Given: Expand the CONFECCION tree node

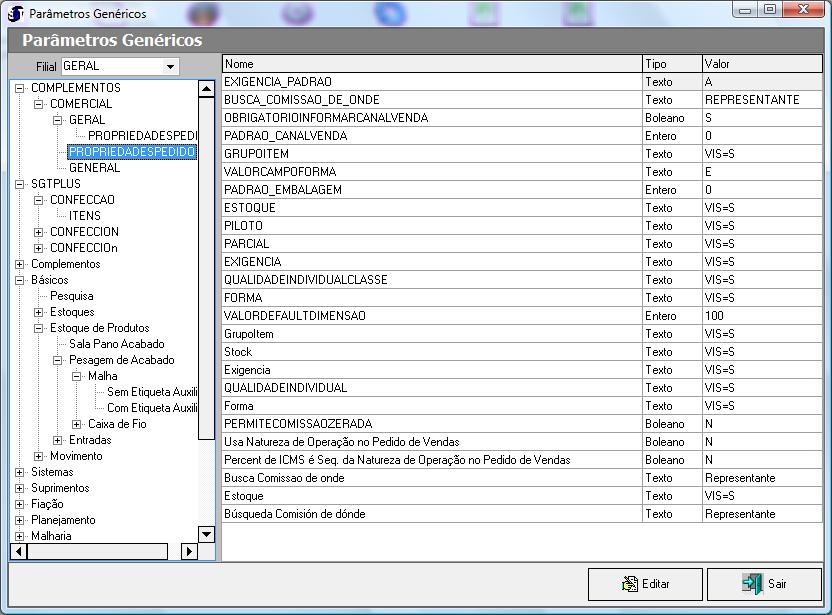Looking at the screenshot, I should click(40, 232).
